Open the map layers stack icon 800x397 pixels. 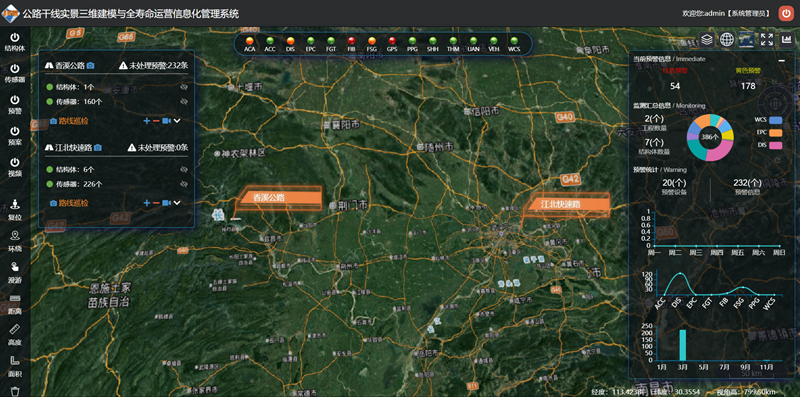[707, 39]
